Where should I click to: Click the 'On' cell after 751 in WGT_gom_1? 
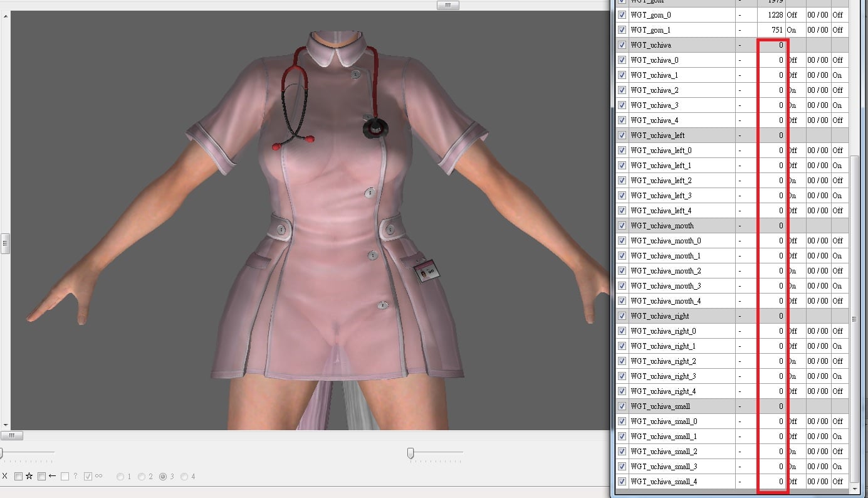[x=792, y=30]
